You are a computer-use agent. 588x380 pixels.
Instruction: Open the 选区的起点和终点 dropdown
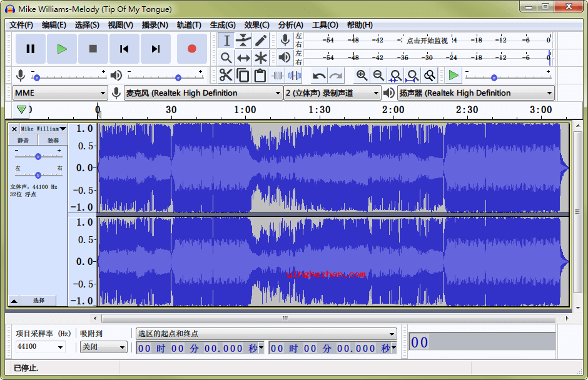(266, 334)
